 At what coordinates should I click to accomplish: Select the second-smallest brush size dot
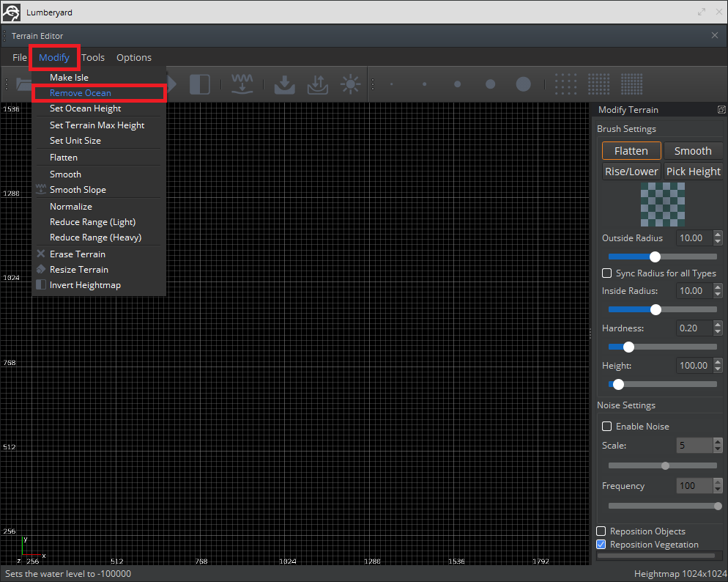pos(424,84)
